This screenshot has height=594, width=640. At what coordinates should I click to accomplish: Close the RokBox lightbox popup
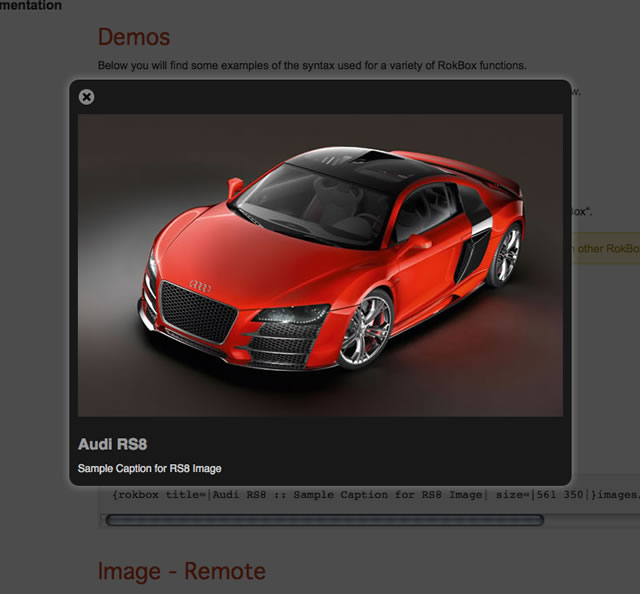click(x=87, y=97)
